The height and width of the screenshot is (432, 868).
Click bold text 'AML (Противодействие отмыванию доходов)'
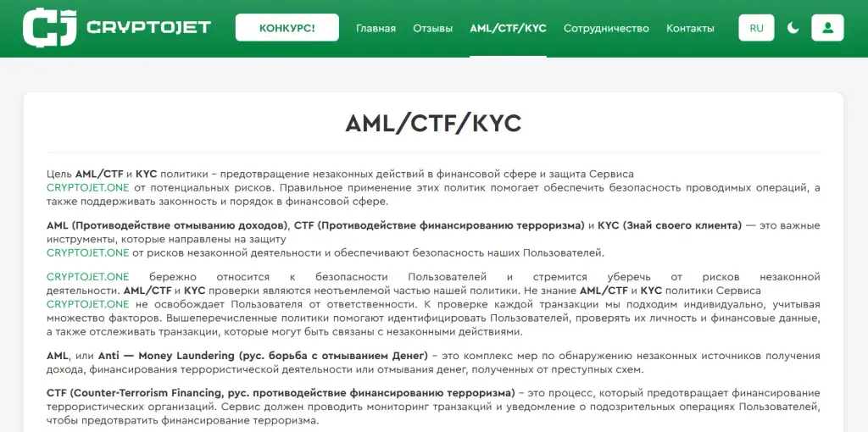point(168,225)
